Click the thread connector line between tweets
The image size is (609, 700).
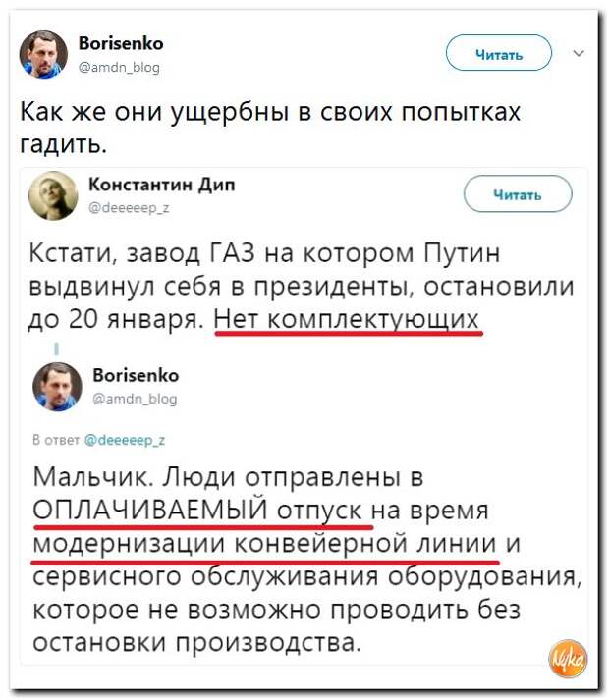pos(56,349)
